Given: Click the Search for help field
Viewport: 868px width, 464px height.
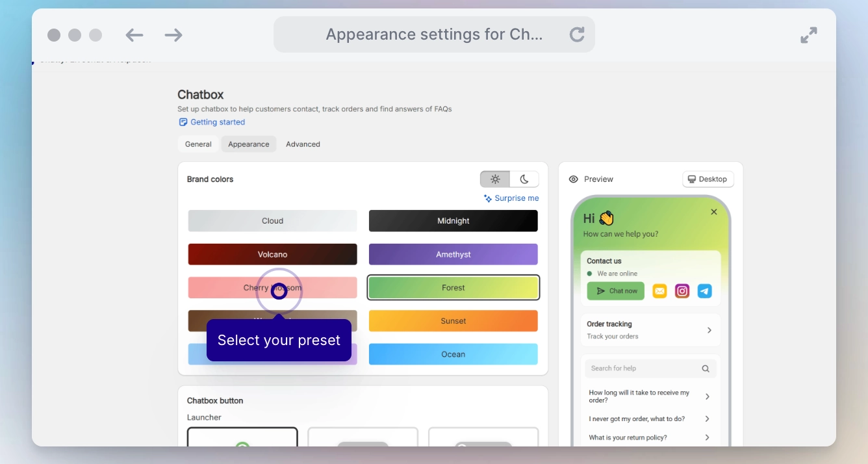Looking at the screenshot, I should (651, 368).
